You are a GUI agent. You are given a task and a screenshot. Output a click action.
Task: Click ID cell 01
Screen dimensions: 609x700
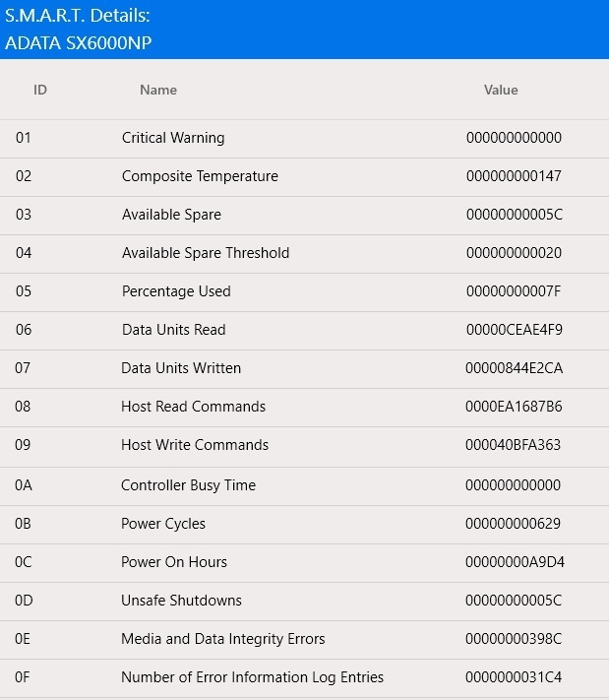[24, 138]
